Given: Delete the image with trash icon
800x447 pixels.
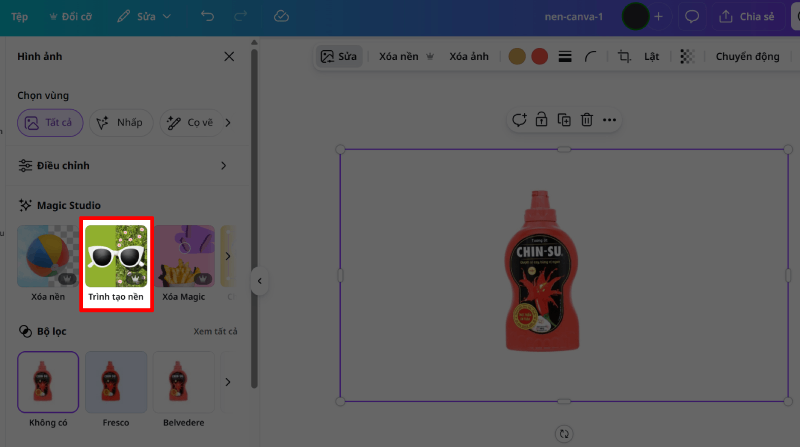Looking at the screenshot, I should (x=587, y=120).
